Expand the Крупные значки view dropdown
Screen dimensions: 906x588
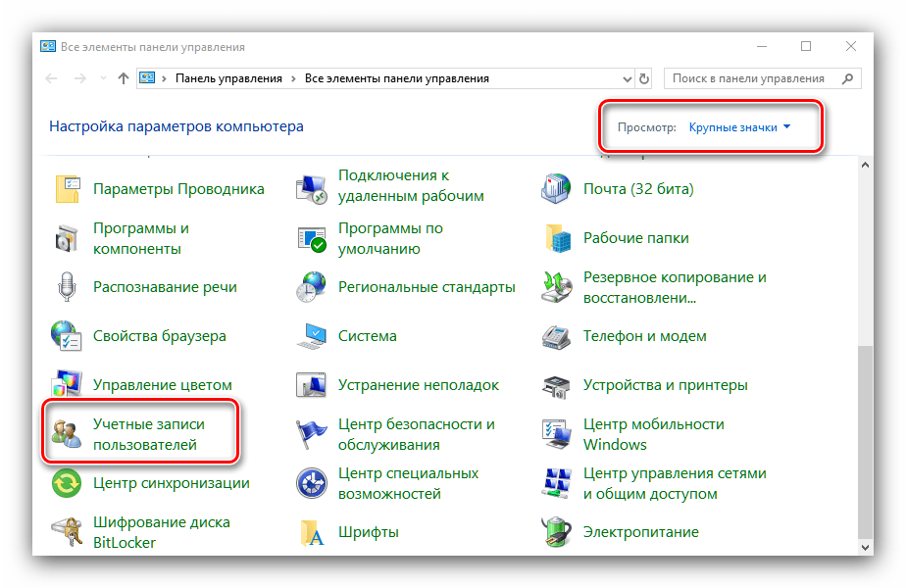tap(739, 127)
